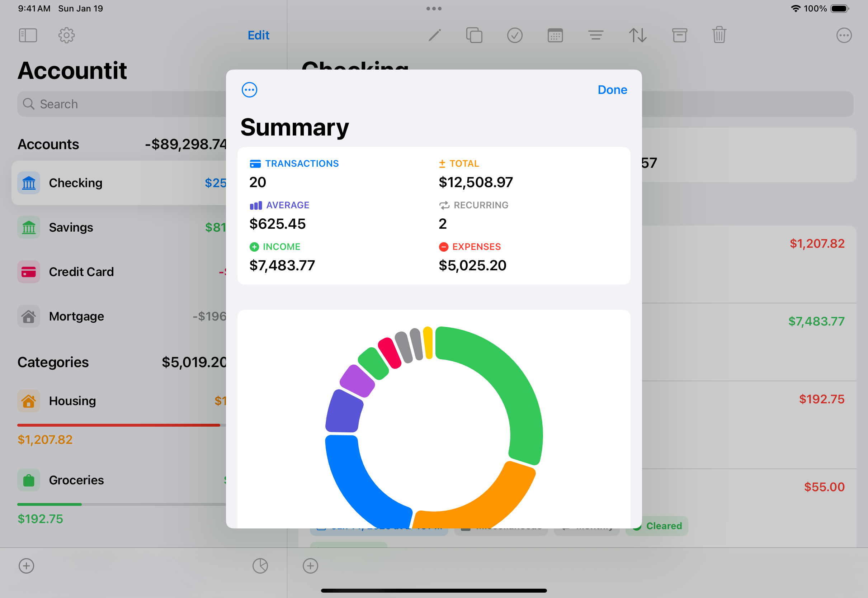Click the Savings green bank icon

click(28, 227)
